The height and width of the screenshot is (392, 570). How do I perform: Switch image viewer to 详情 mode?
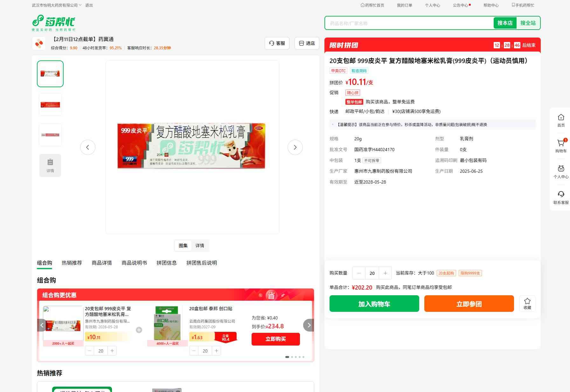(200, 246)
